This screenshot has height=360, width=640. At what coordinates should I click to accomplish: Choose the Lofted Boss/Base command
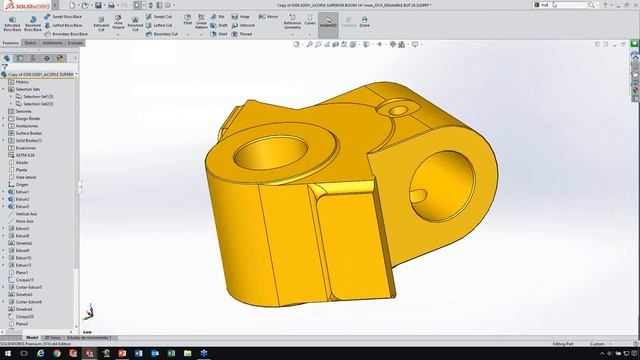[x=63, y=25]
